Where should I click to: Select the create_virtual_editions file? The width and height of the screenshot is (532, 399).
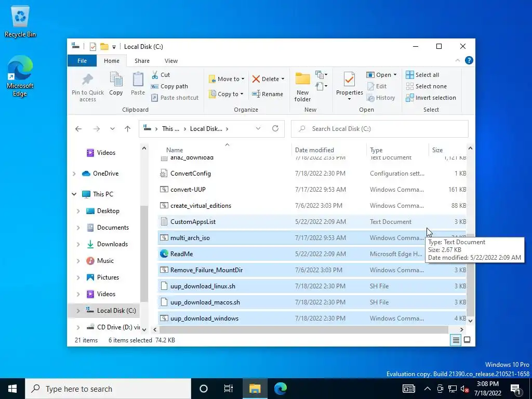(312, 206)
